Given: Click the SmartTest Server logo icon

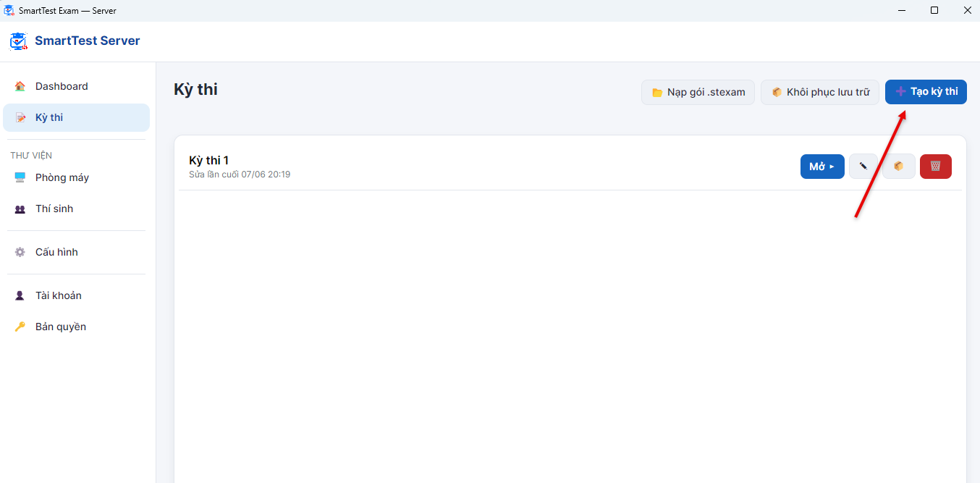Looking at the screenshot, I should point(19,41).
